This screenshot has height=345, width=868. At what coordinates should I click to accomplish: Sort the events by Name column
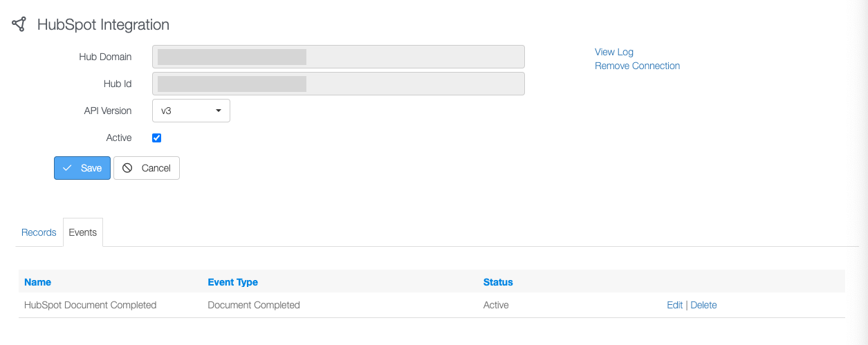(x=37, y=282)
